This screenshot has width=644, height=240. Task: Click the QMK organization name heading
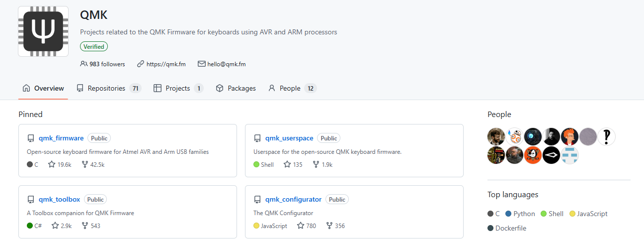(93, 15)
